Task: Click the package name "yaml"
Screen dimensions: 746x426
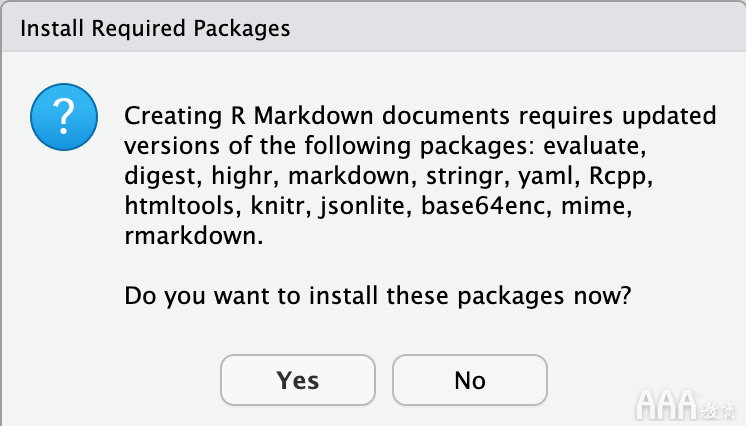Action: [545, 177]
